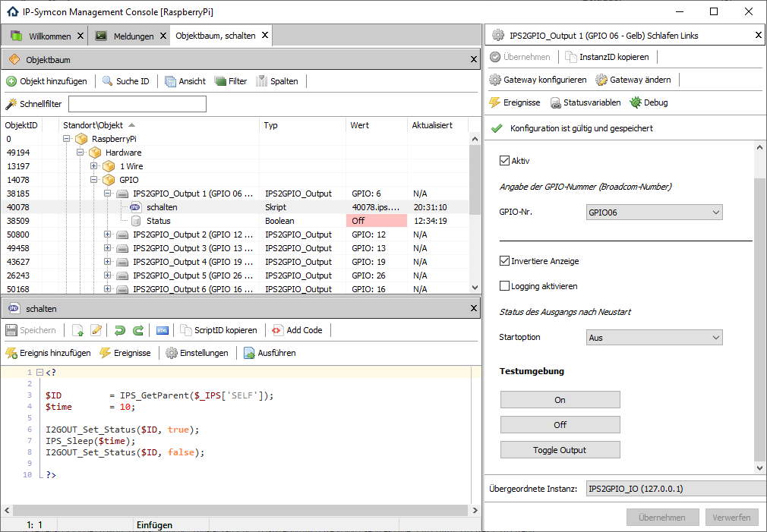Expand IPS2GPIO_Output 2 node
The image size is (767, 532).
(108, 235)
